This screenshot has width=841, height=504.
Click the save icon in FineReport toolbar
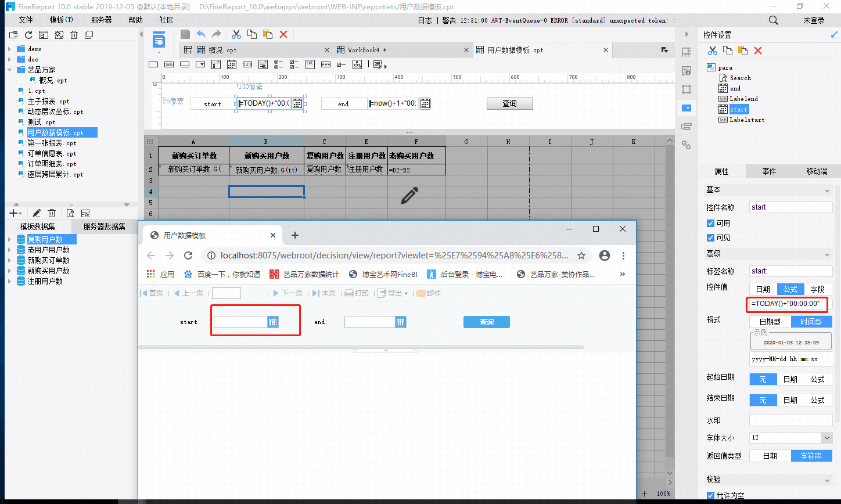185,34
